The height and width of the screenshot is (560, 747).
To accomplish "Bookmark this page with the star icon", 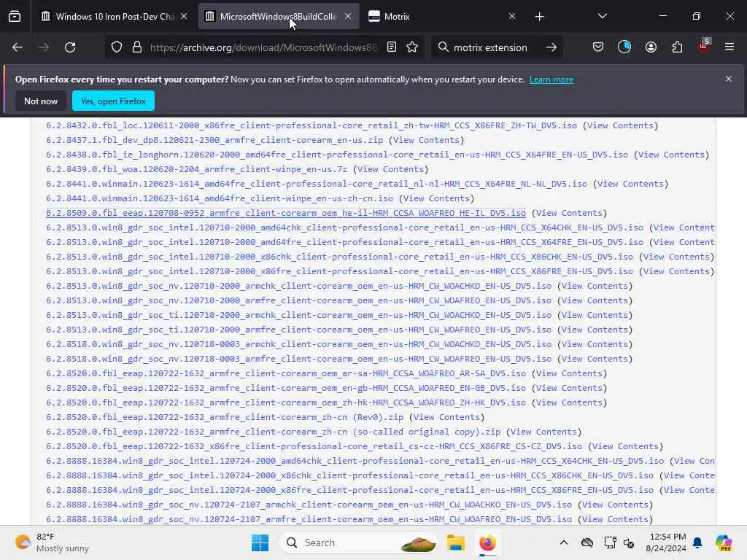I will [x=413, y=47].
